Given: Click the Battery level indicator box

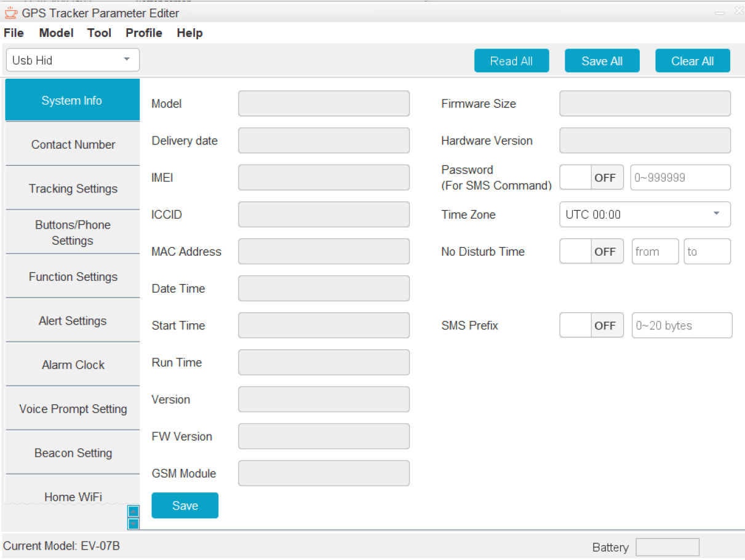Looking at the screenshot, I should [x=667, y=547].
